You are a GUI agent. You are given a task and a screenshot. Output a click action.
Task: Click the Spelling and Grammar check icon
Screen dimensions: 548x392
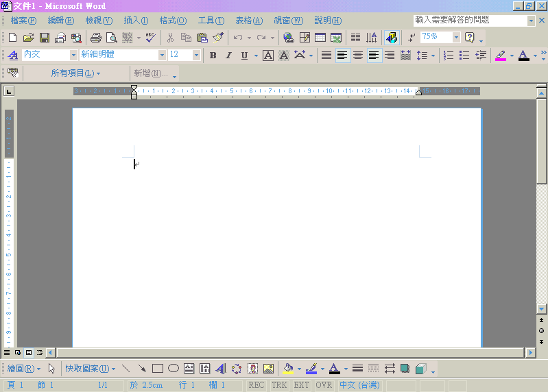[x=149, y=38]
